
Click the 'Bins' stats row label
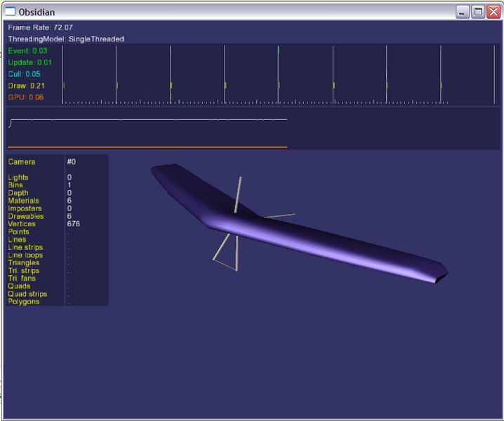[x=15, y=185]
